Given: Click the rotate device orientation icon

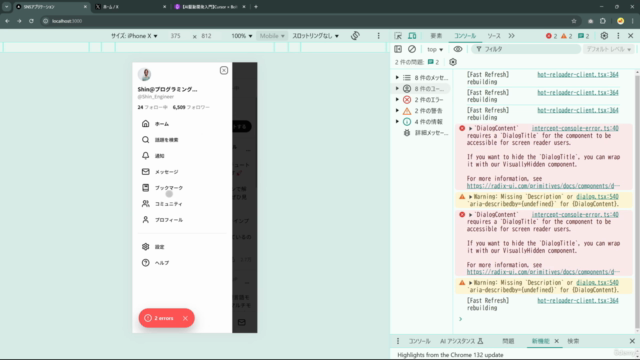Looking at the screenshot, I should pyautogui.click(x=355, y=36).
